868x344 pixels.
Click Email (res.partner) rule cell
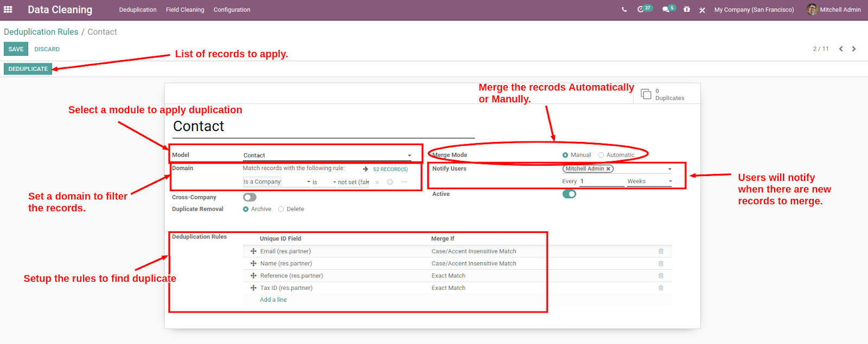285,251
